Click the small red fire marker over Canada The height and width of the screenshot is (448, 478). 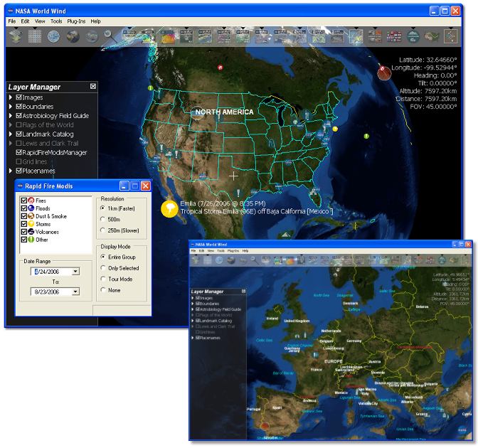[220, 68]
